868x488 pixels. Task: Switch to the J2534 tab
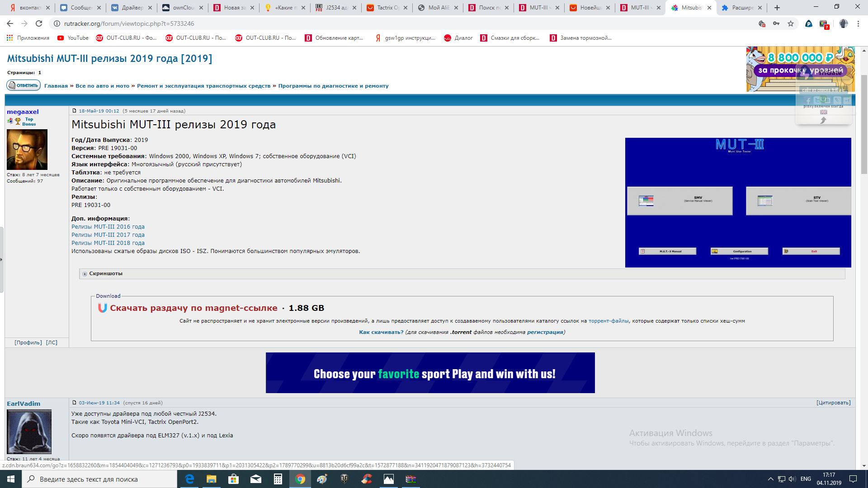coord(336,8)
